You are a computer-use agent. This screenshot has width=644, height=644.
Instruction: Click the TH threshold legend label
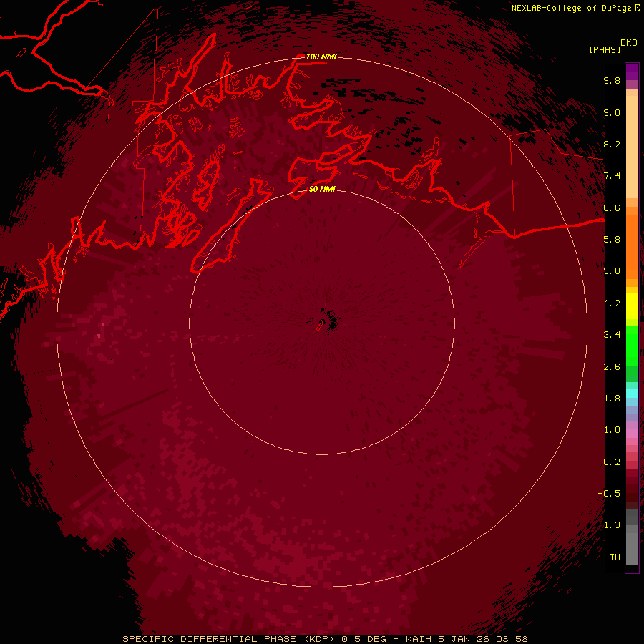[615, 557]
